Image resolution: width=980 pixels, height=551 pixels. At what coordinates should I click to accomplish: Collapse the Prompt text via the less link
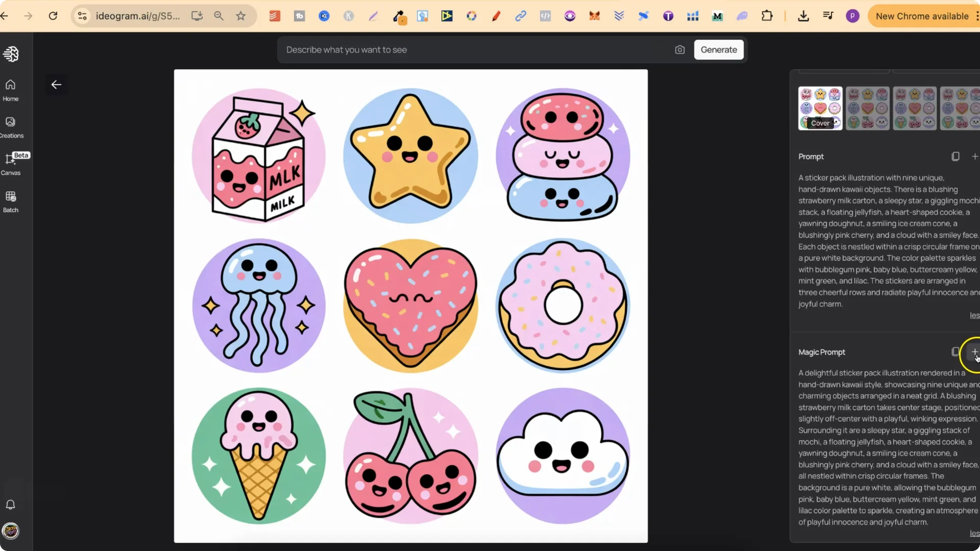pyautogui.click(x=974, y=315)
